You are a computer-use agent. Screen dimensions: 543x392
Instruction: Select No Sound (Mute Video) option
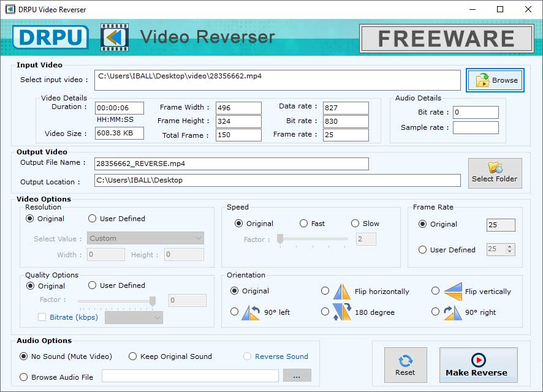23,356
